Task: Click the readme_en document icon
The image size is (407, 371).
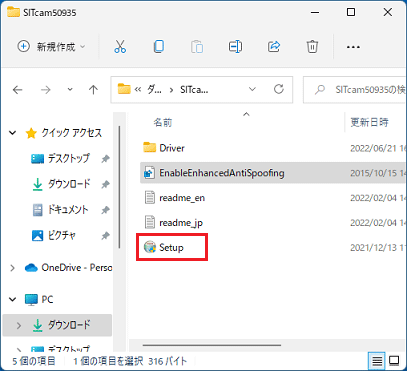Action: click(x=150, y=198)
